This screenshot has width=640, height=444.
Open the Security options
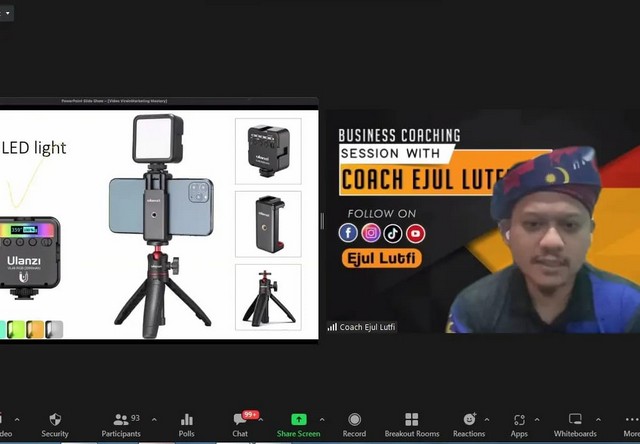pos(55,424)
